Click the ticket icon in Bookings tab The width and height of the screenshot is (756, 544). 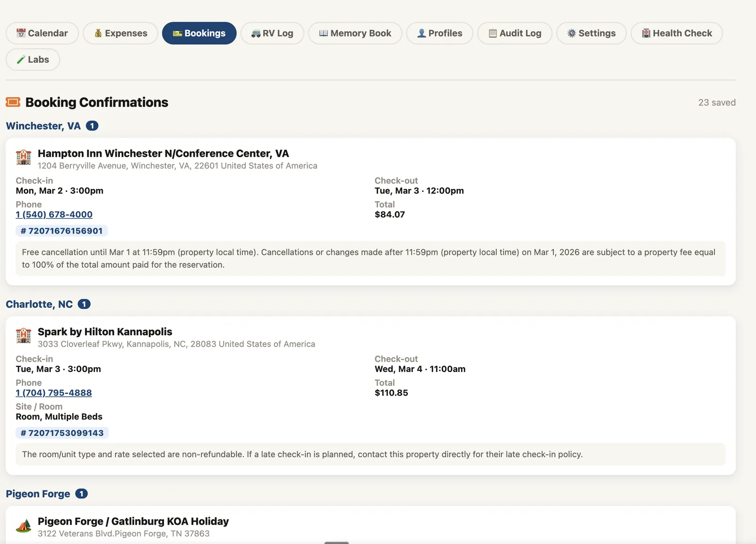[x=178, y=33]
